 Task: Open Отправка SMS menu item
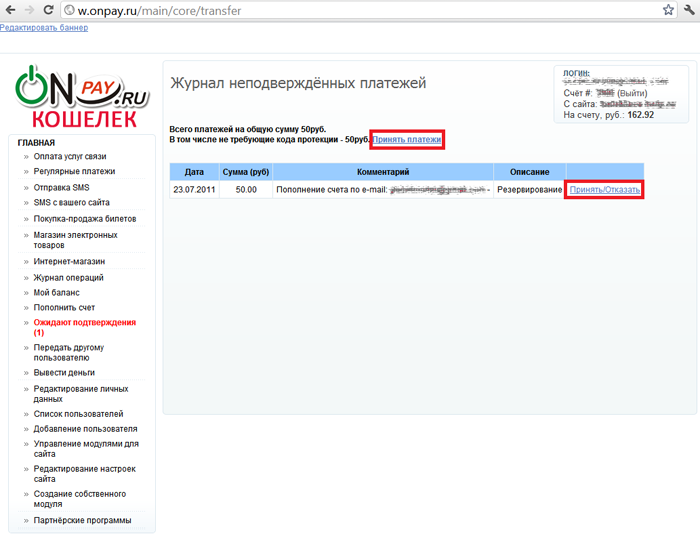(x=62, y=187)
